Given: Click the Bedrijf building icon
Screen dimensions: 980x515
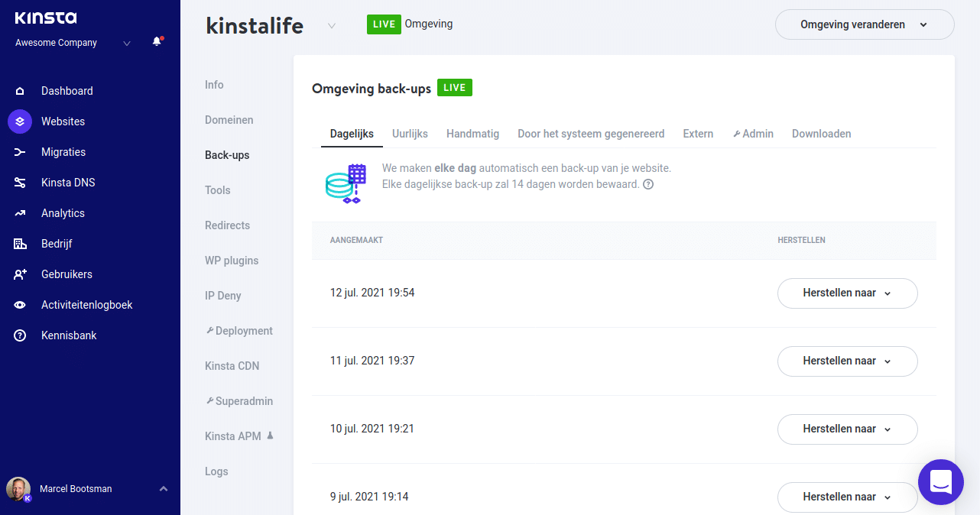Looking at the screenshot, I should [20, 244].
